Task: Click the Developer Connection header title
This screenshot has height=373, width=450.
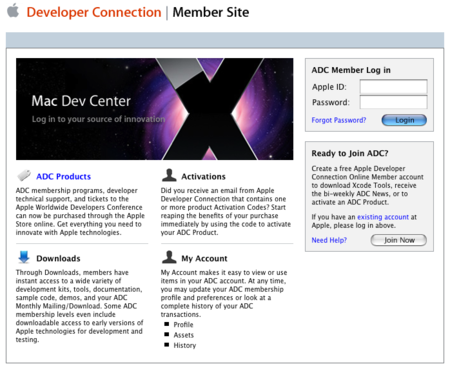Action: click(x=94, y=12)
